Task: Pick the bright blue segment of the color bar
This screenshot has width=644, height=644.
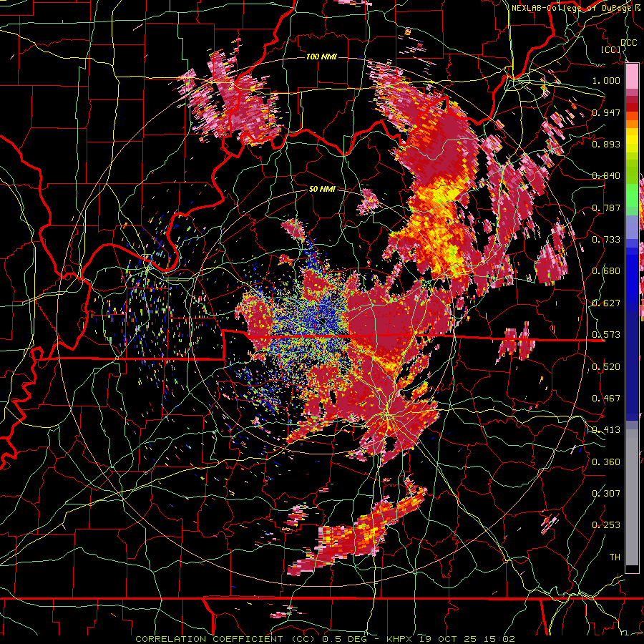Action: [632, 273]
